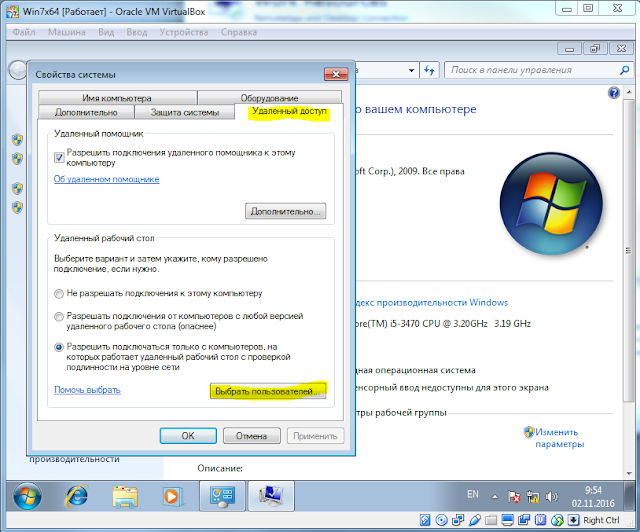The width and height of the screenshot is (640, 532).
Task: Click VirtualBox video capture indicator
Action: click(524, 520)
